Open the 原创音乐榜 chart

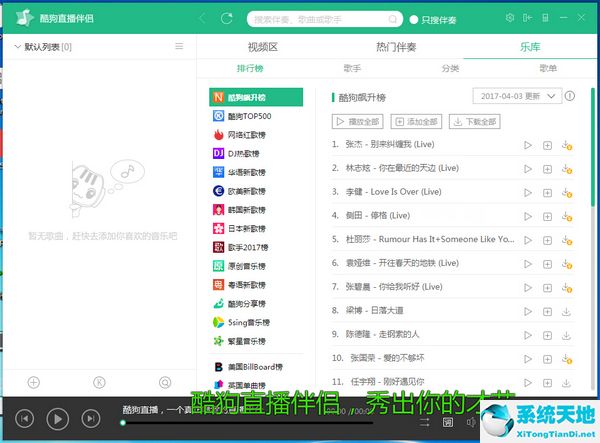[x=256, y=266]
